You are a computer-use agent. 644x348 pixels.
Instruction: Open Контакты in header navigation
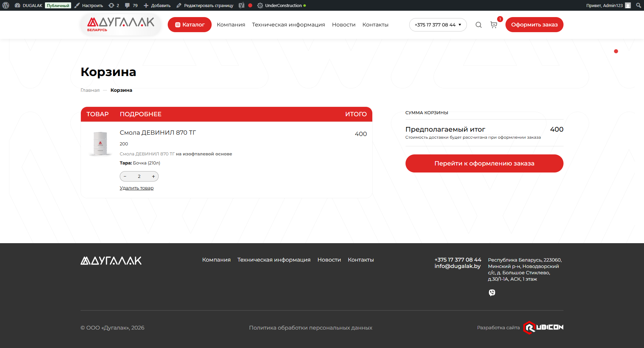(x=375, y=24)
